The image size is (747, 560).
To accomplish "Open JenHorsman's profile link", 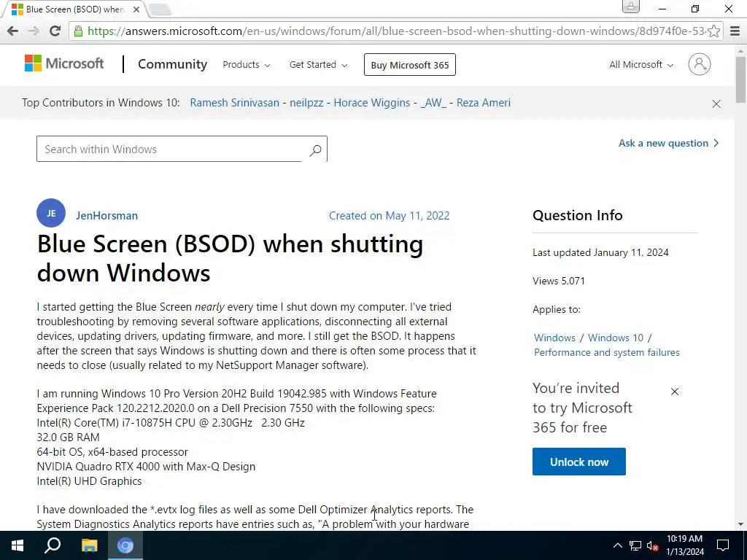I will tap(107, 216).
